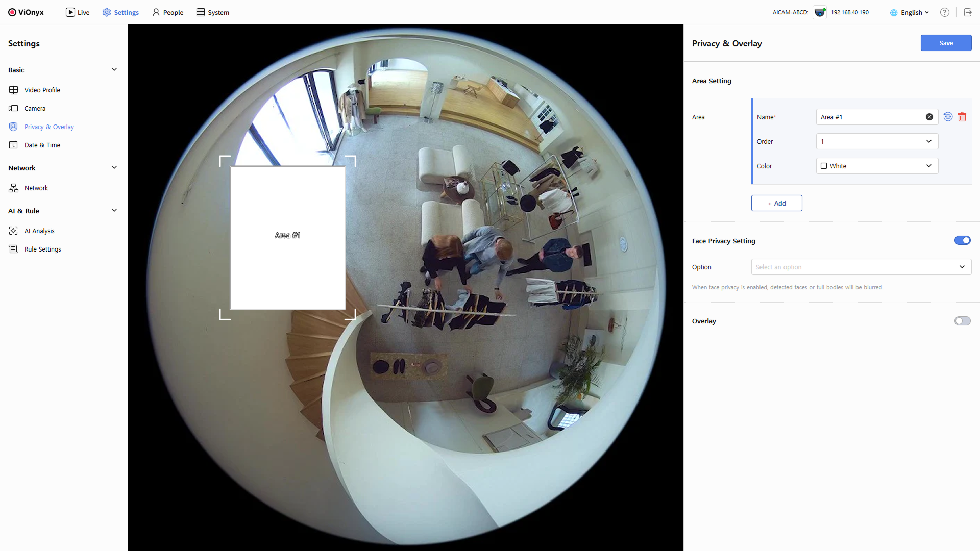Open Rule Settings in sidebar
Viewport: 980px width, 551px height.
coord(42,249)
